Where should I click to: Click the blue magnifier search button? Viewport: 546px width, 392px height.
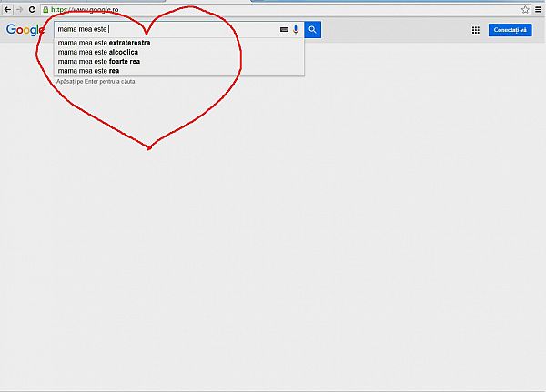click(312, 30)
